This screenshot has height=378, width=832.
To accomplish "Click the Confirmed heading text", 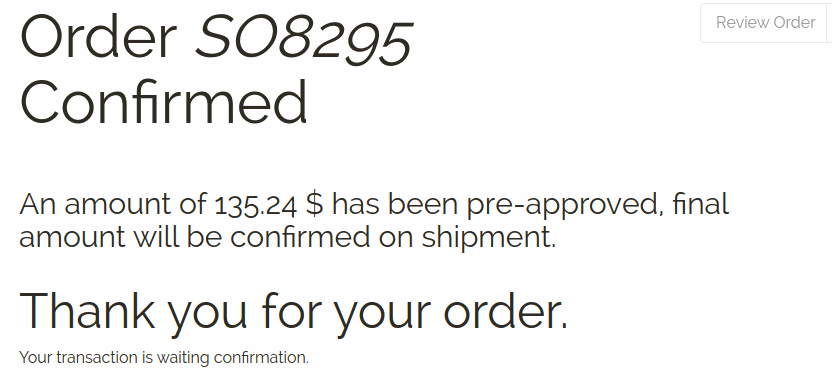I will [x=164, y=101].
